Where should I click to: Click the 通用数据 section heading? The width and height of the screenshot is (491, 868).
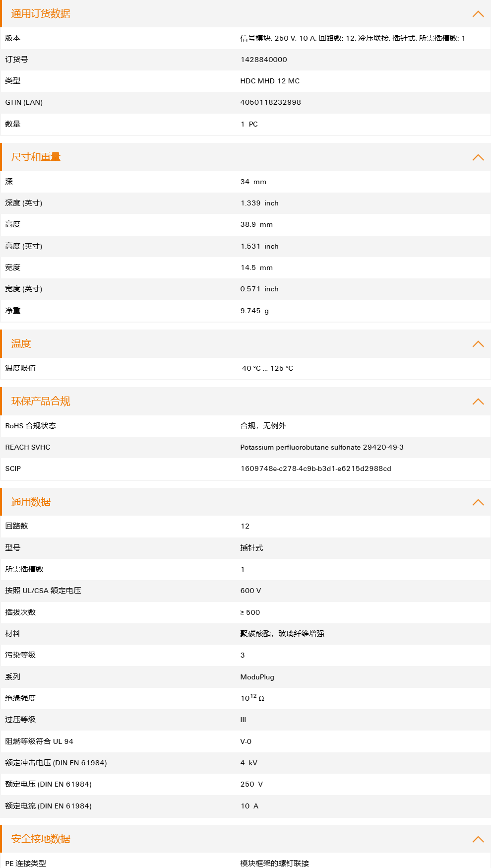tap(31, 502)
